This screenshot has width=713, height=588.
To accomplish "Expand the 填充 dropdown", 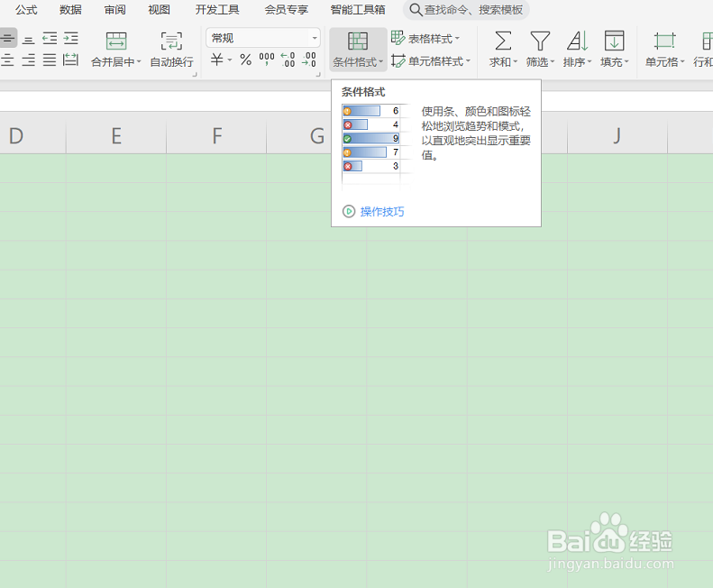I will point(615,62).
